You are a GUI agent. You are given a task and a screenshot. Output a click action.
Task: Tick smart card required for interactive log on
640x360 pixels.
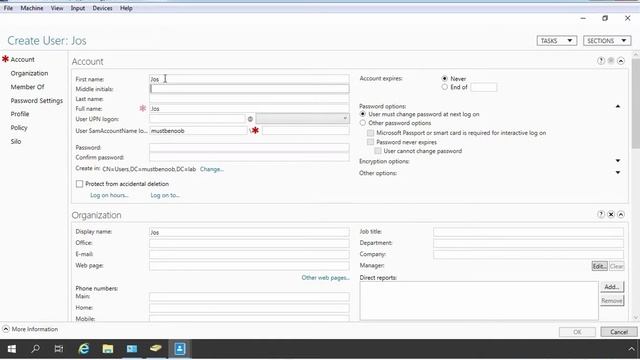pyautogui.click(x=370, y=133)
